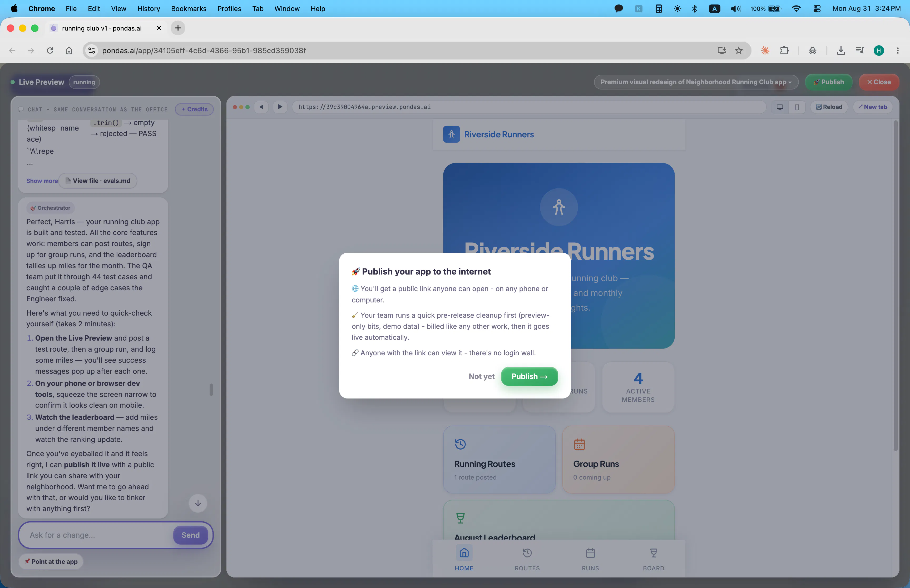Open the Wi-Fi status menu
910x588 pixels.
coord(796,8)
